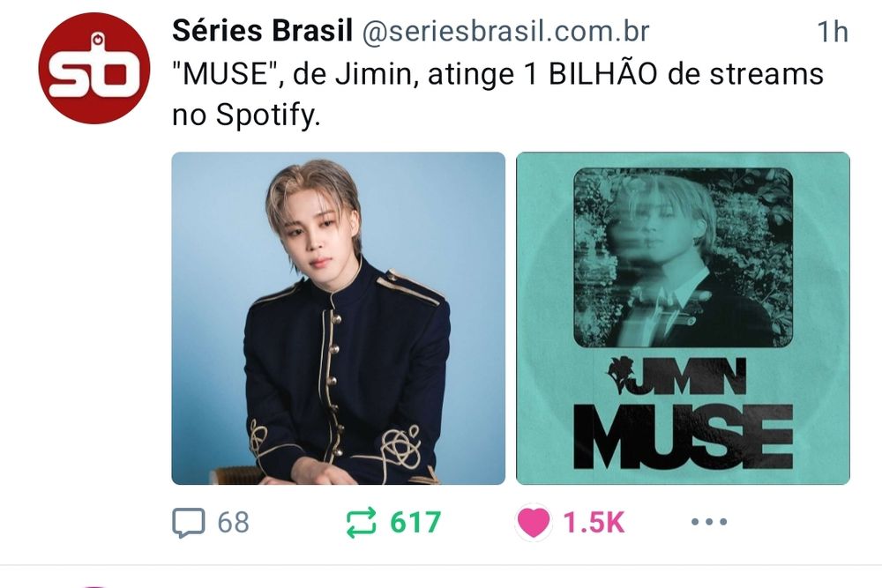This screenshot has width=882, height=588.
Task: Click the "no Spotify." line of the post
Action: pyautogui.click(x=246, y=115)
